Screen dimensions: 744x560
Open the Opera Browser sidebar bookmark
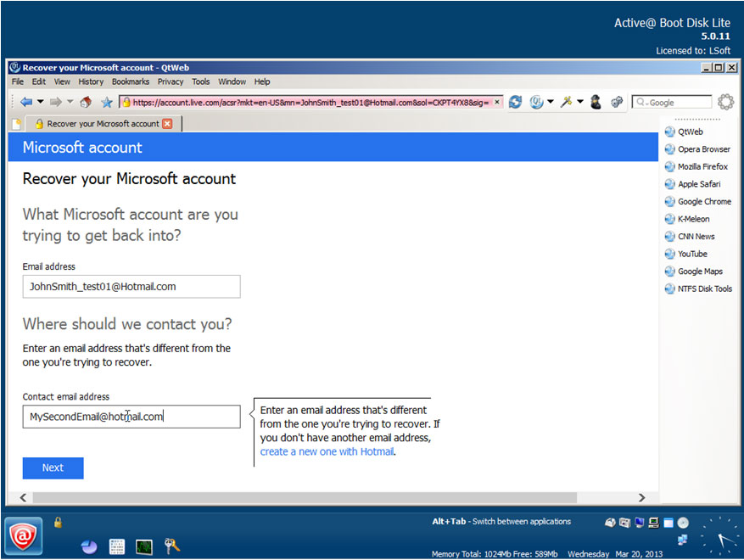[697, 149]
